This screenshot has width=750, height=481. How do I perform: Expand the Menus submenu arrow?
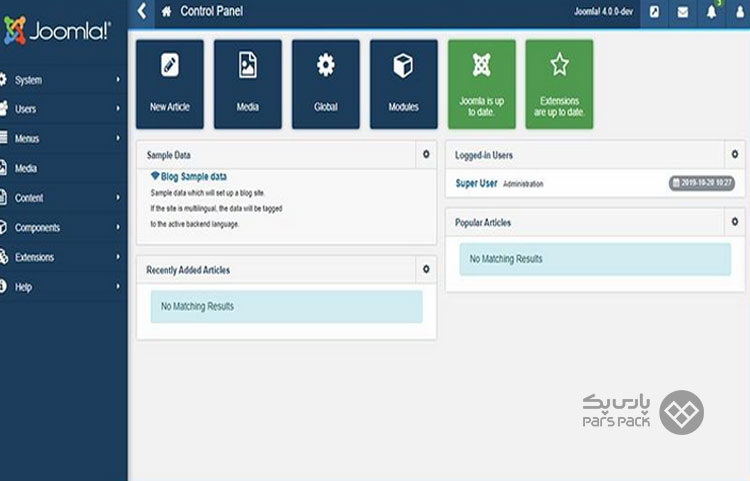(x=118, y=138)
